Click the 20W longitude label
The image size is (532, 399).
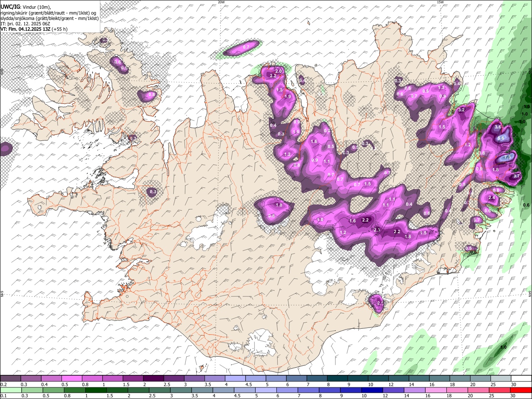pos(221,2)
